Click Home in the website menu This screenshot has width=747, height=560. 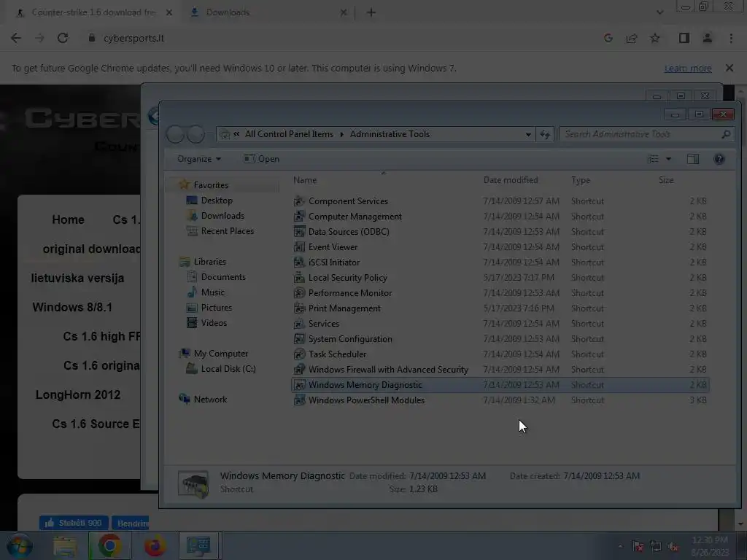68,219
